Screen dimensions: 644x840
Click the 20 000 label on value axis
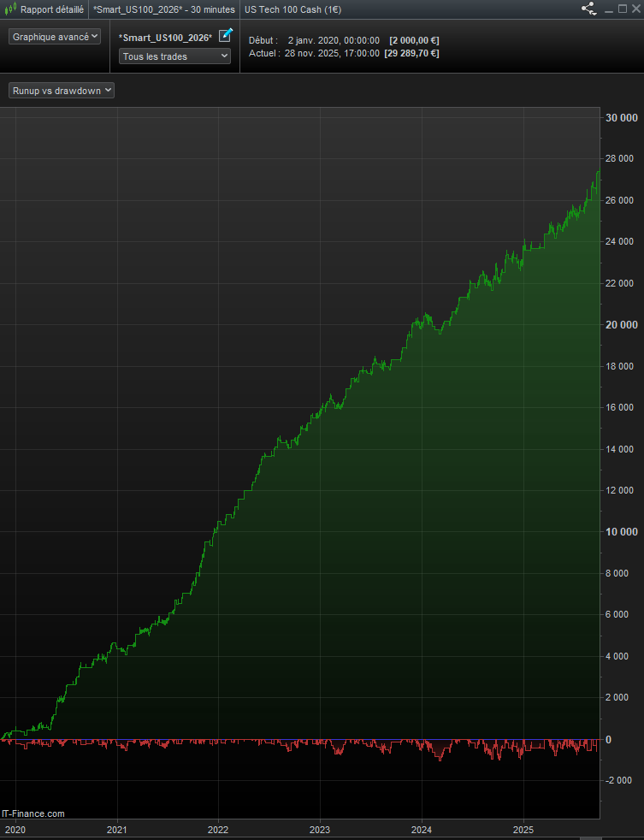[619, 325]
